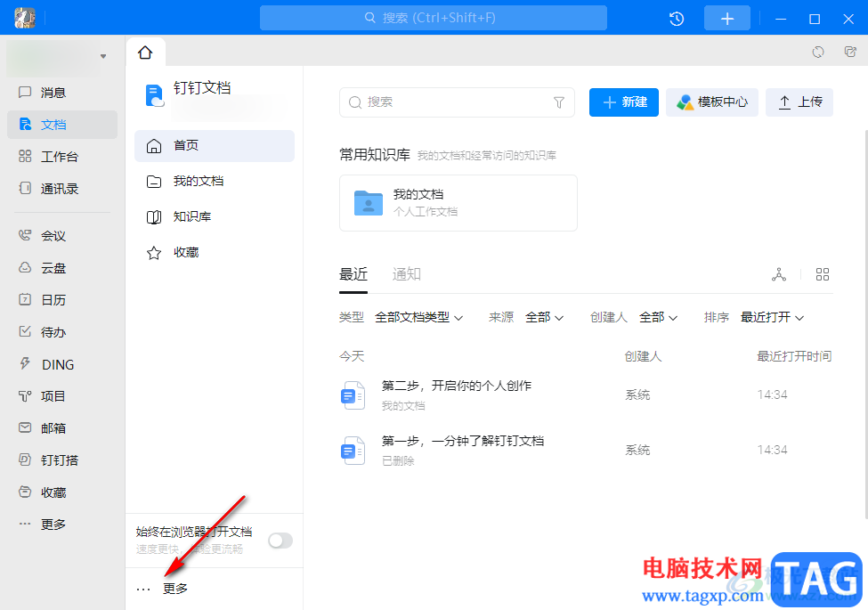Expand the organization dropdown arrow at top left
This screenshot has height=610, width=868.
click(x=103, y=56)
